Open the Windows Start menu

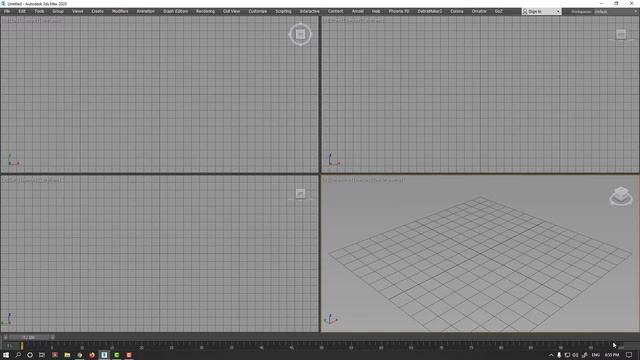pos(6,355)
